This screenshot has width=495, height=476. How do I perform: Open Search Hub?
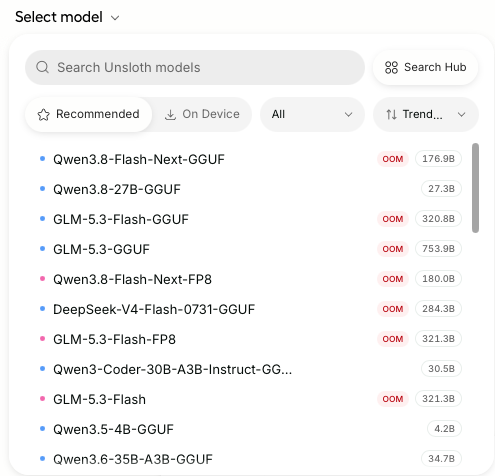click(x=426, y=67)
